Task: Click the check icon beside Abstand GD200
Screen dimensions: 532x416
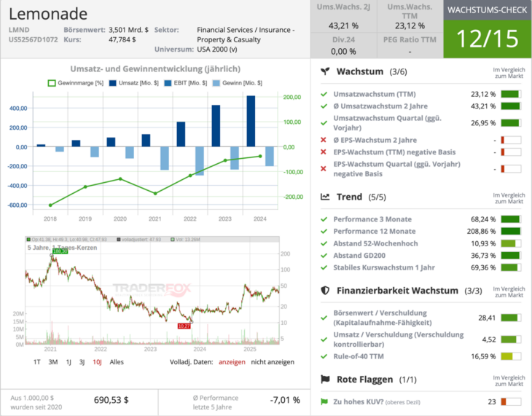Action: click(324, 256)
